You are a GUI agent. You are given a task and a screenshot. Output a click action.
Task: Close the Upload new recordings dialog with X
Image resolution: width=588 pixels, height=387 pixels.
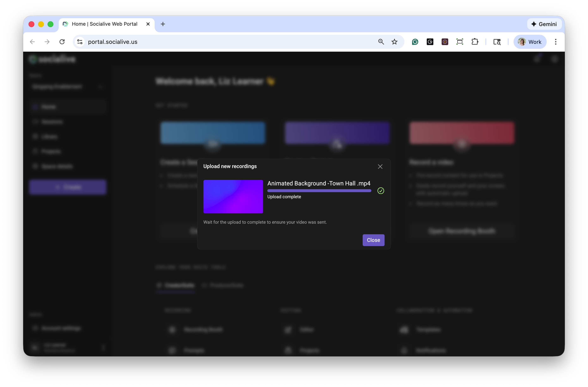[380, 166]
